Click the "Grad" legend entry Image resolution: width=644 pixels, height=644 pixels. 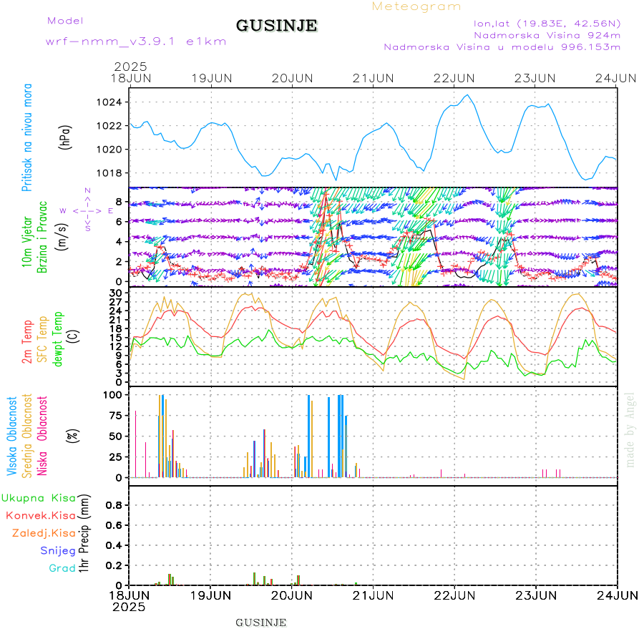pyautogui.click(x=62, y=568)
